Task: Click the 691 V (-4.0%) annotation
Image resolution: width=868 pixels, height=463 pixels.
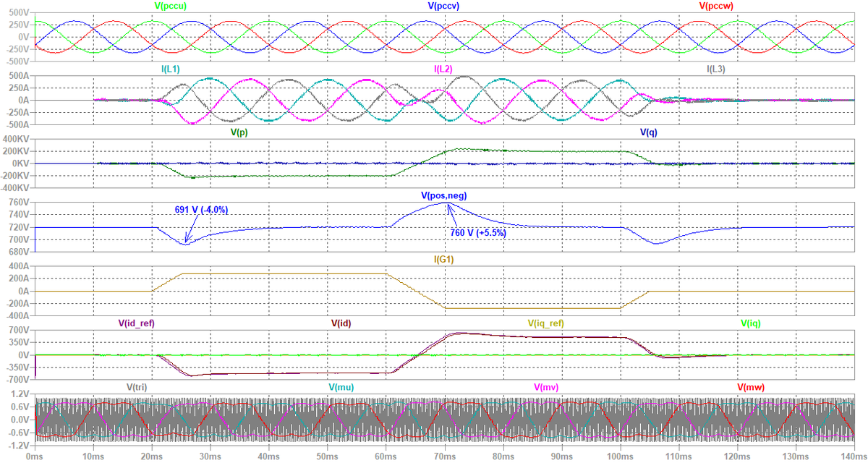Action: click(201, 210)
